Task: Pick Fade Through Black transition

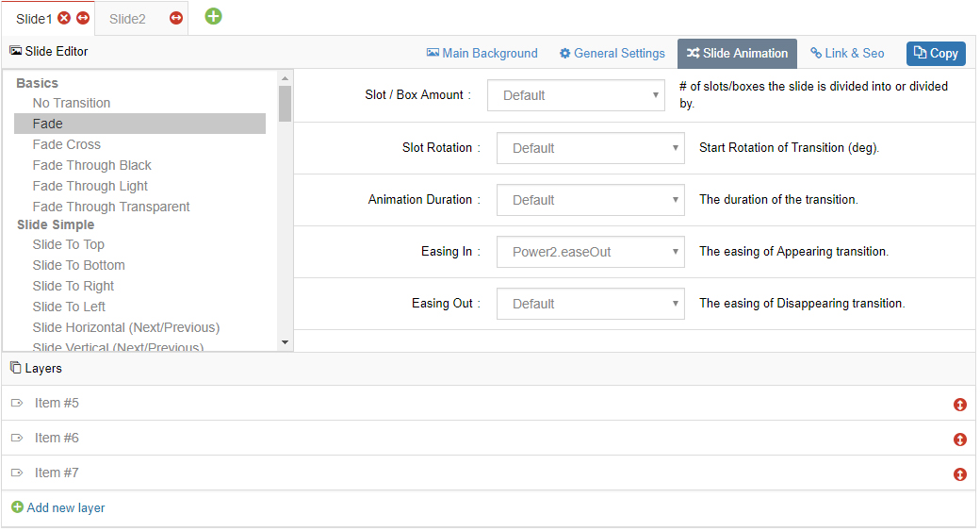Action: [92, 165]
